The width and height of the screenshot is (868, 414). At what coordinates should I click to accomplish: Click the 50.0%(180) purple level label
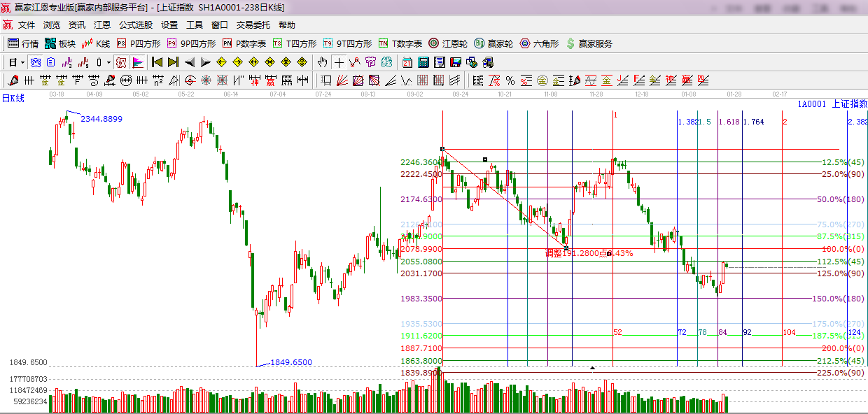pyautogui.click(x=842, y=199)
